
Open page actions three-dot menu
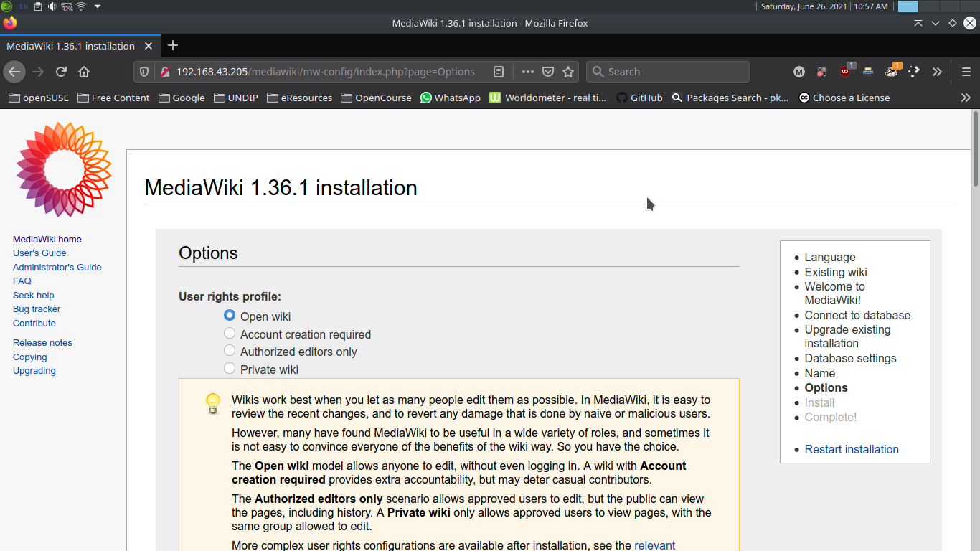[528, 72]
